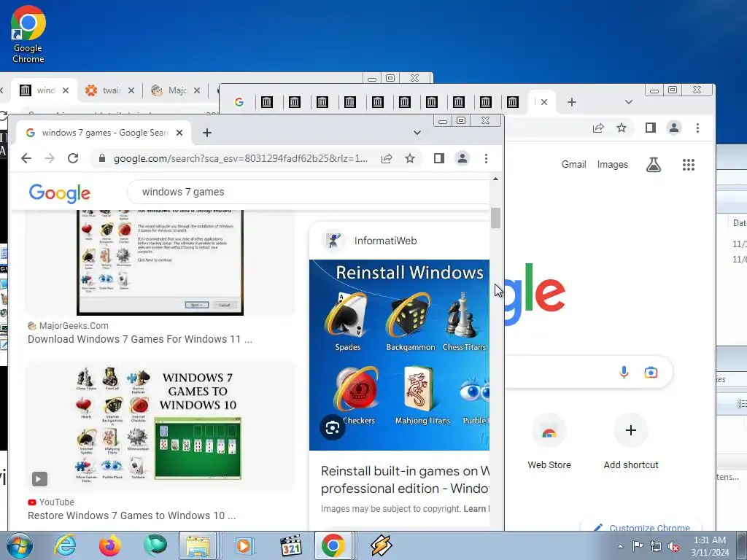This screenshot has height=560, width=747.
Task: Open the YouTube Windows 7 Games to Windows 10 thumbnail
Action: (x=160, y=426)
